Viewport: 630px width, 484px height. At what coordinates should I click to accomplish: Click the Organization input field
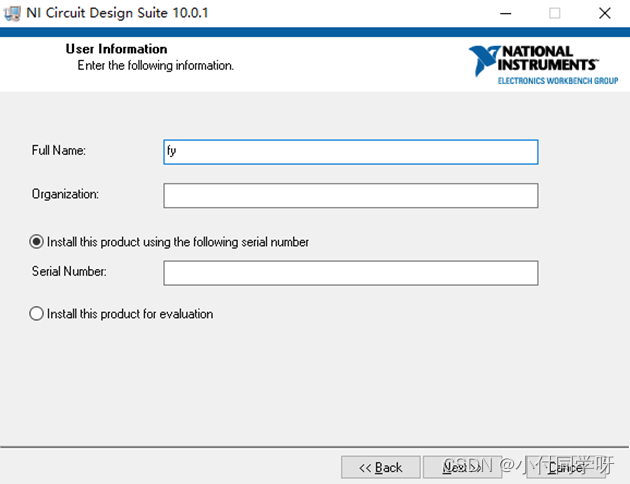click(x=351, y=196)
